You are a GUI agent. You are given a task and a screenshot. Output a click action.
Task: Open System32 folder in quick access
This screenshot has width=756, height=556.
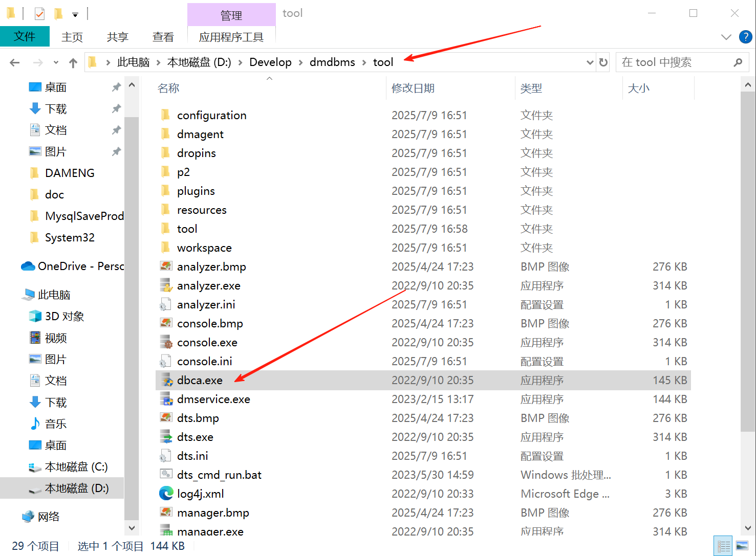click(70, 237)
